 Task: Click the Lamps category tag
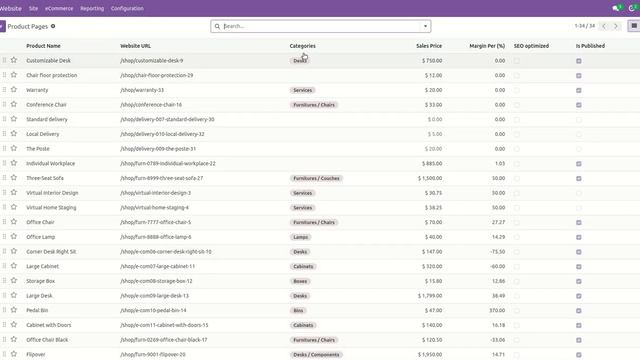point(300,237)
